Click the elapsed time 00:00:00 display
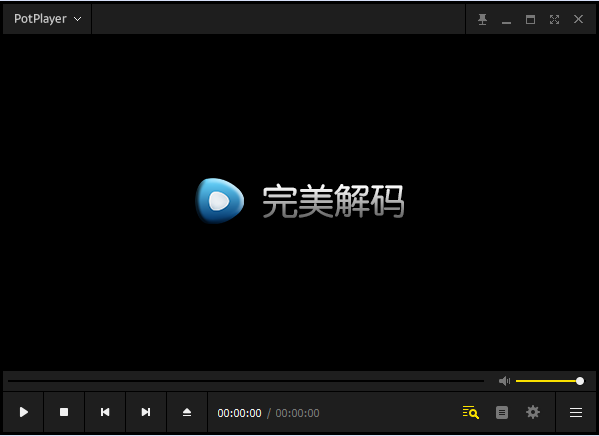This screenshot has width=599, height=436. pos(240,413)
